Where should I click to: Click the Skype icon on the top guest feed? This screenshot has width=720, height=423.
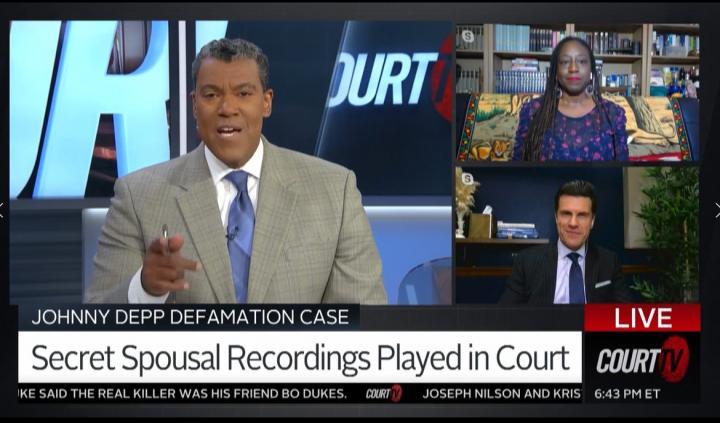(x=467, y=36)
